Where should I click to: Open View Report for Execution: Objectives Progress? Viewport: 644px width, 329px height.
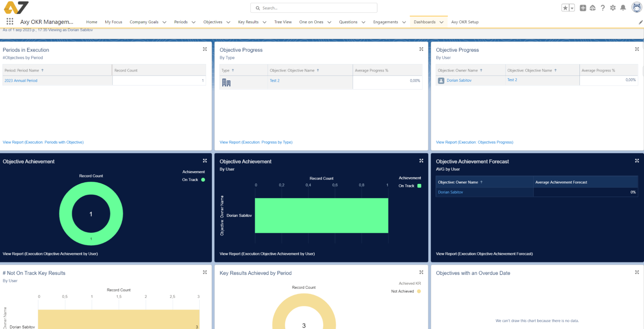click(475, 142)
